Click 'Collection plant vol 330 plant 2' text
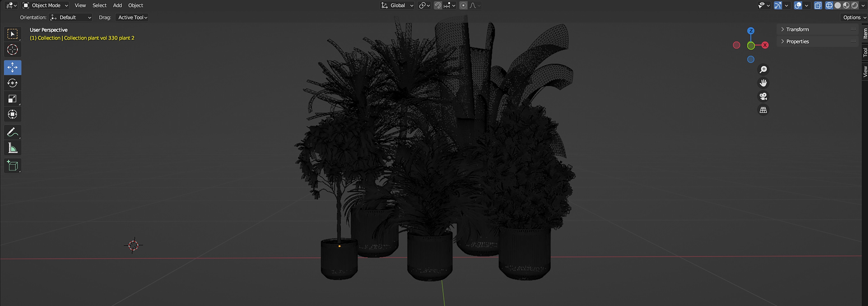This screenshot has width=868, height=306. 99,38
